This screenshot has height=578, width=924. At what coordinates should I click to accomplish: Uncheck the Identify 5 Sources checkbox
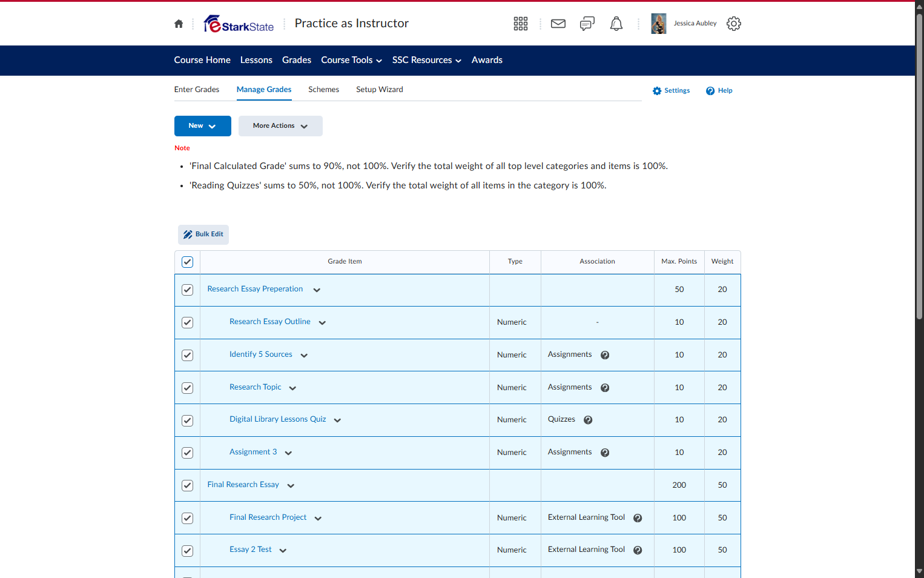(188, 355)
